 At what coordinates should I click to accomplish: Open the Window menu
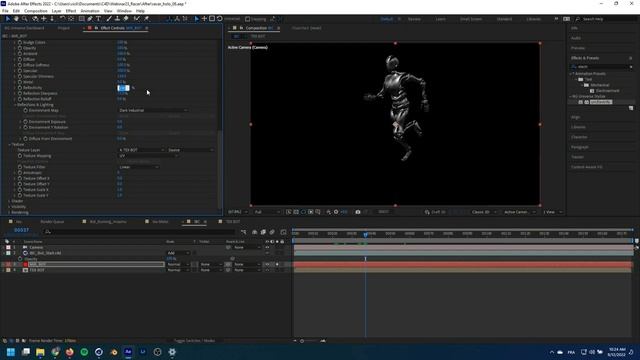click(124, 11)
